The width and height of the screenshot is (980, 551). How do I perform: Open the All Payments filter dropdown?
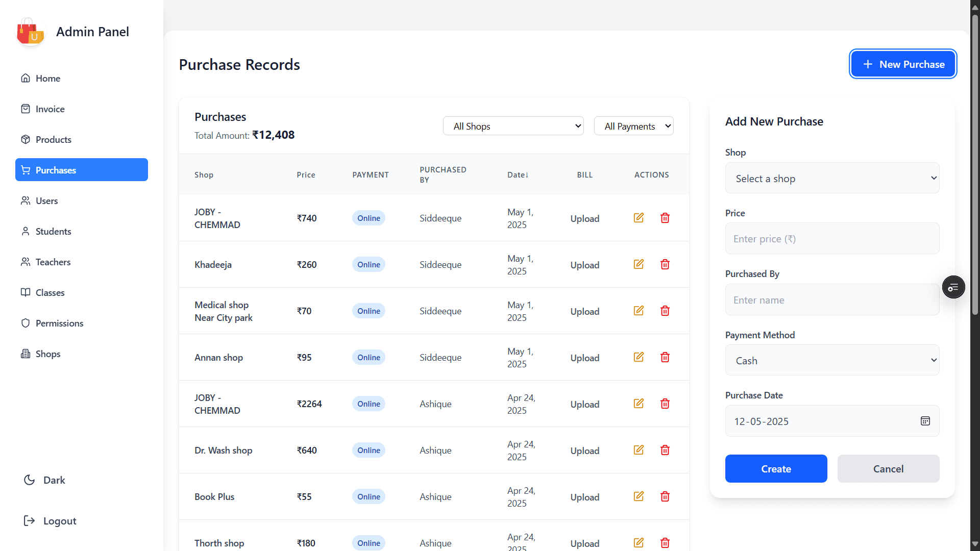click(634, 126)
